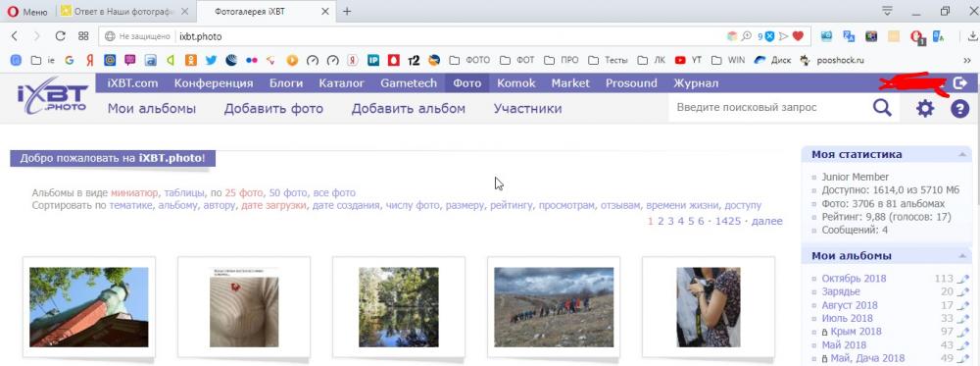This screenshot has height=366, width=980.
Task: Open Yandex bookmark icon after Google
Action: point(90,61)
